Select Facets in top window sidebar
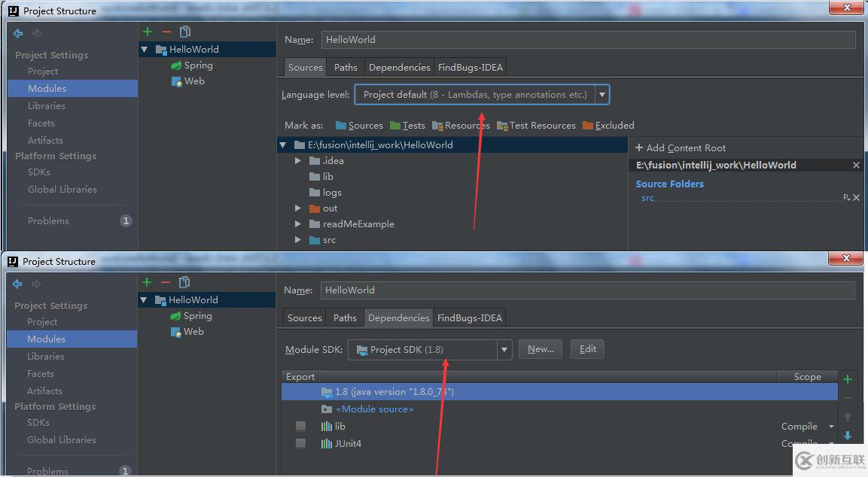The height and width of the screenshot is (477, 868). point(41,123)
